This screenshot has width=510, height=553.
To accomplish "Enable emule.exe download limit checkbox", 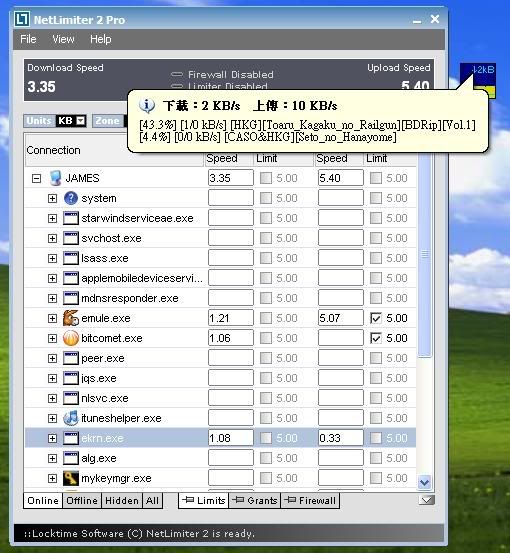I will 266,318.
